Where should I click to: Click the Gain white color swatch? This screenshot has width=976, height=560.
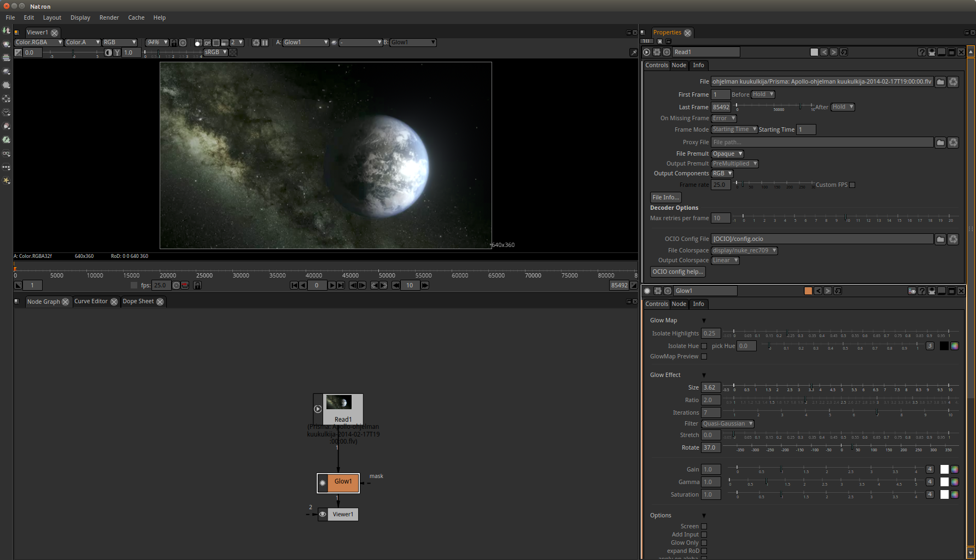944,469
